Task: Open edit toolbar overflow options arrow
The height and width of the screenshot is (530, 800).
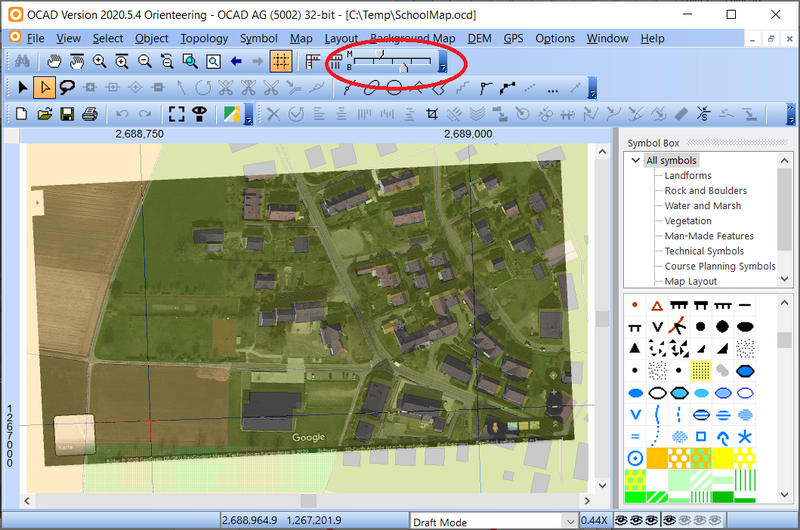Action: (x=592, y=88)
